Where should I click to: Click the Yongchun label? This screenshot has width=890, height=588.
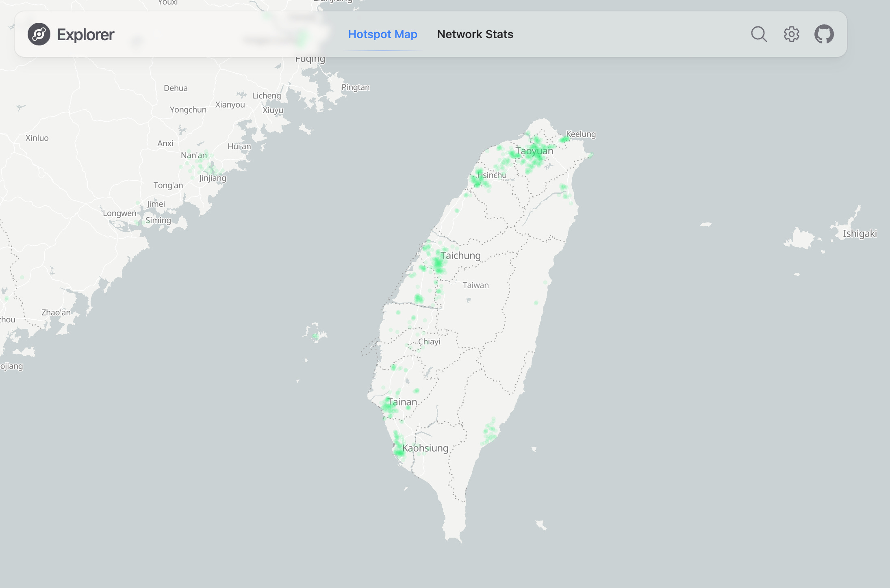pos(188,110)
